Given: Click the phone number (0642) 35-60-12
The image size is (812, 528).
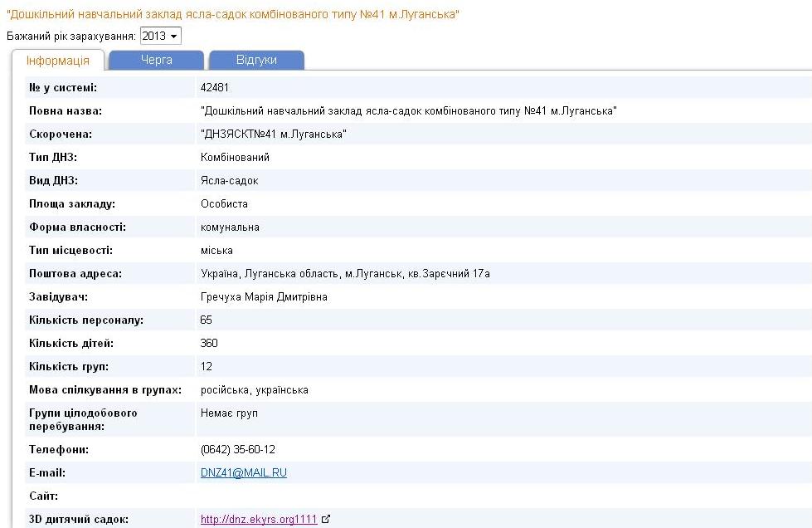Looking at the screenshot, I should tap(237, 450).
